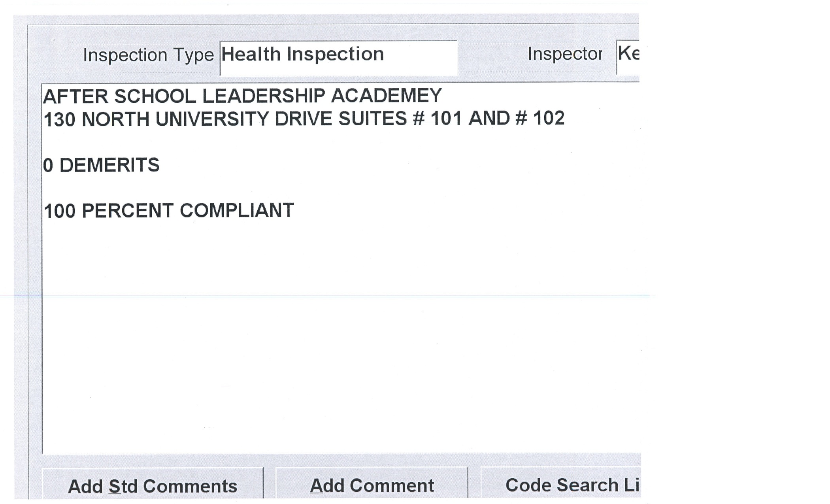Click the Add Std Comments button
Image resolution: width=830 pixels, height=504 pixels.
click(x=153, y=485)
